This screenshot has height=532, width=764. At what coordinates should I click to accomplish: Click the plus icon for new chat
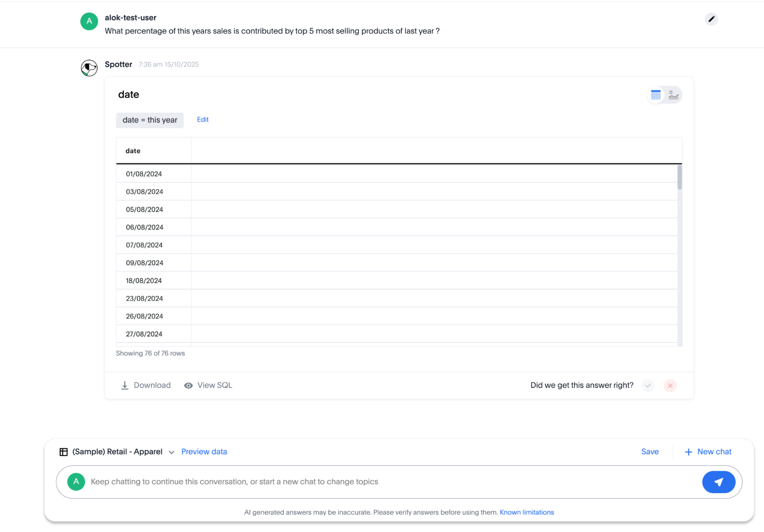tap(688, 452)
